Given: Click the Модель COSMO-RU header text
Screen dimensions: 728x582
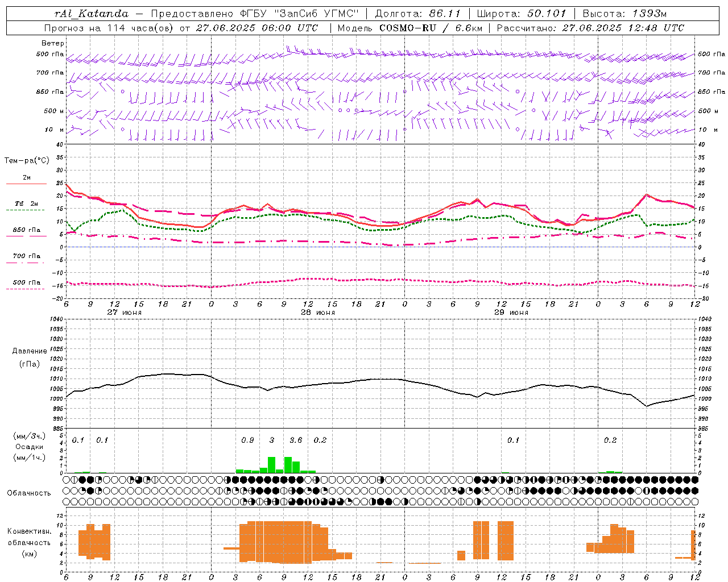Looking at the screenshot, I should click(409, 28).
